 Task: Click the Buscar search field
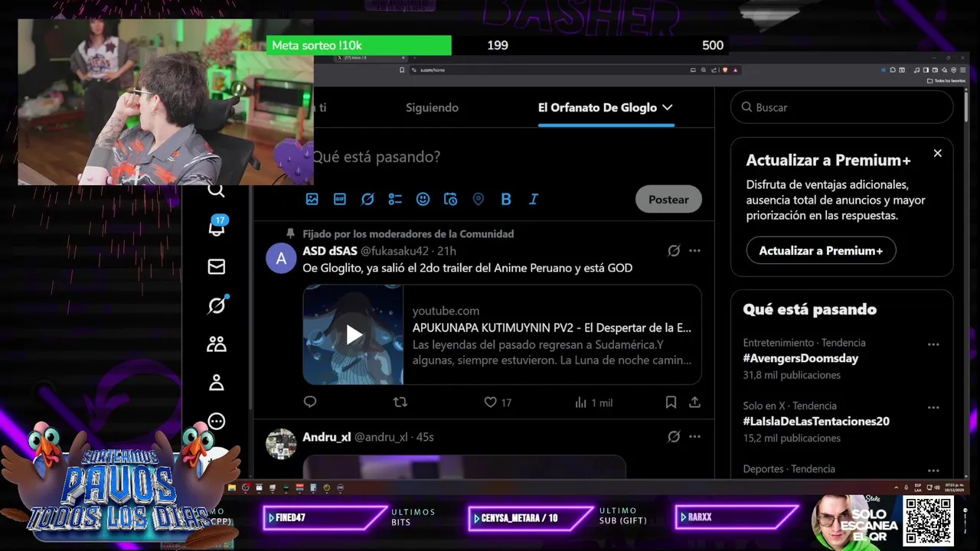(x=841, y=107)
